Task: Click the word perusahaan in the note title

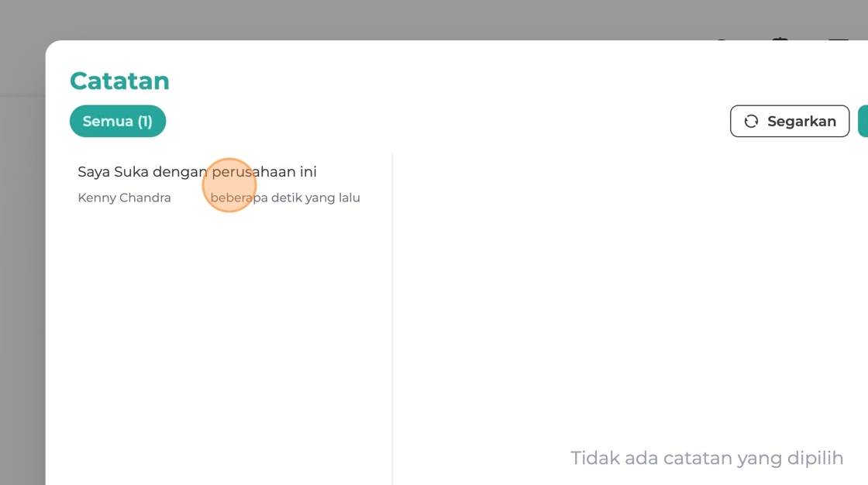Action: (253, 172)
